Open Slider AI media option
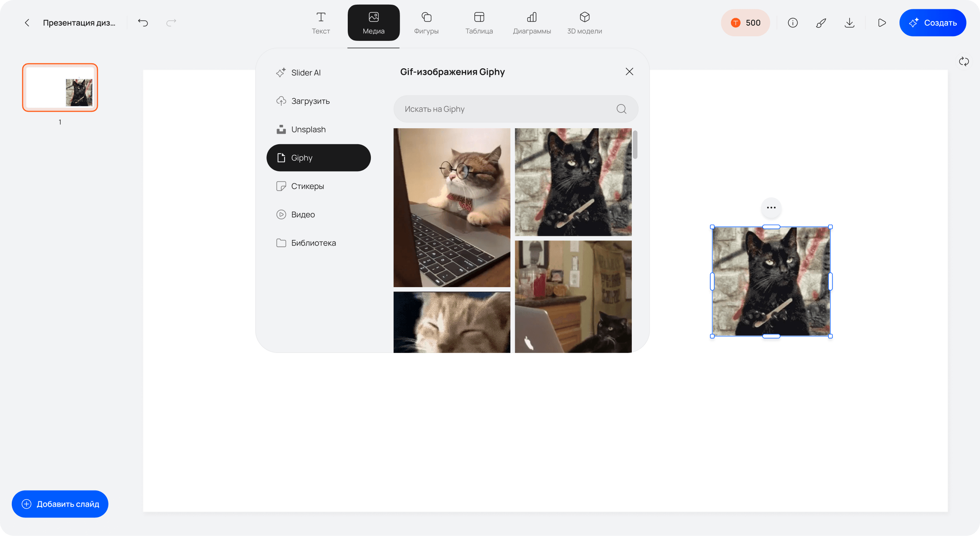 click(306, 73)
